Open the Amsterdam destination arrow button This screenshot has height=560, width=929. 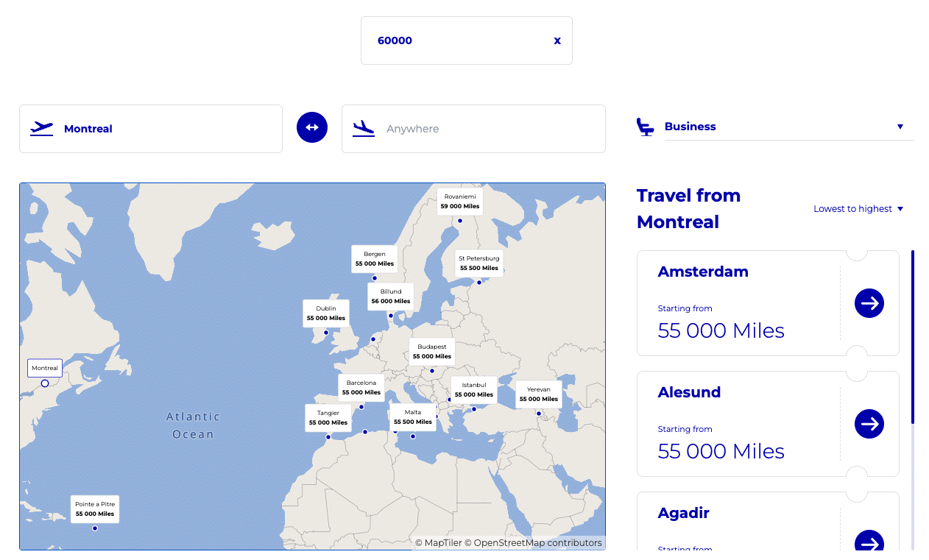869,303
